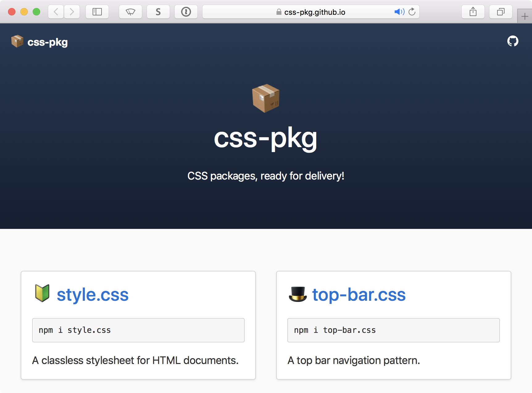Open the Share menu in Safari
532x393 pixels.
click(x=473, y=12)
